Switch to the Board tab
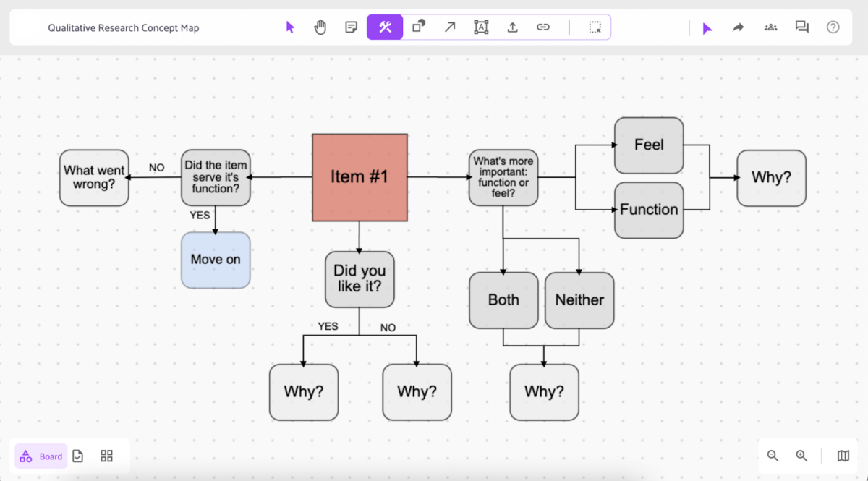The height and width of the screenshot is (481, 868). 41,456
